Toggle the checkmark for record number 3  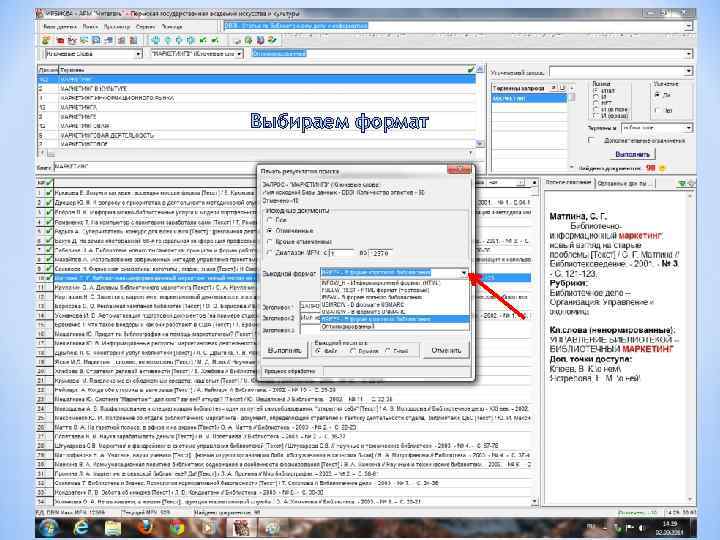point(49,212)
